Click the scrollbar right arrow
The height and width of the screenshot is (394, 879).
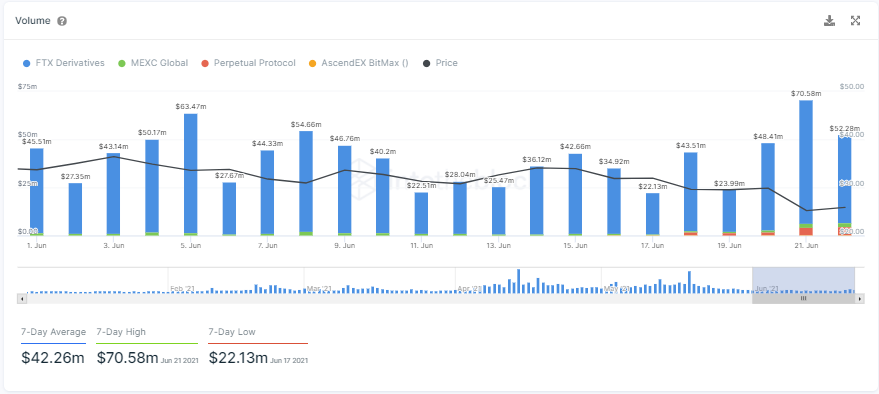point(860,299)
